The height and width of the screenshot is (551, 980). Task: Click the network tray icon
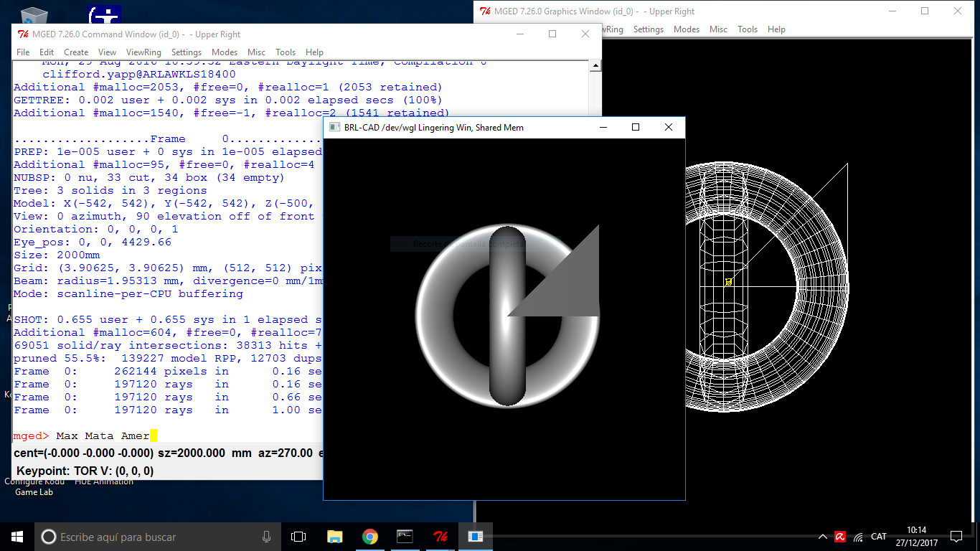(x=858, y=537)
